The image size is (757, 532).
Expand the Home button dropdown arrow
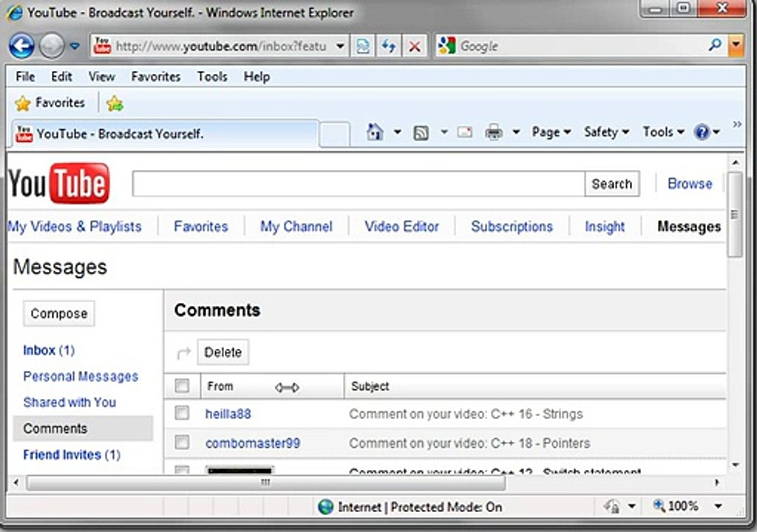click(397, 132)
